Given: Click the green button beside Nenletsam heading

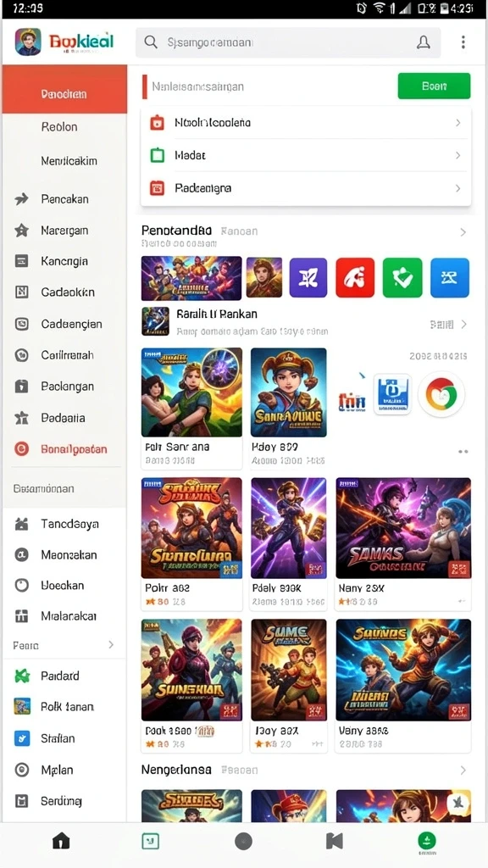Looking at the screenshot, I should coord(434,86).
